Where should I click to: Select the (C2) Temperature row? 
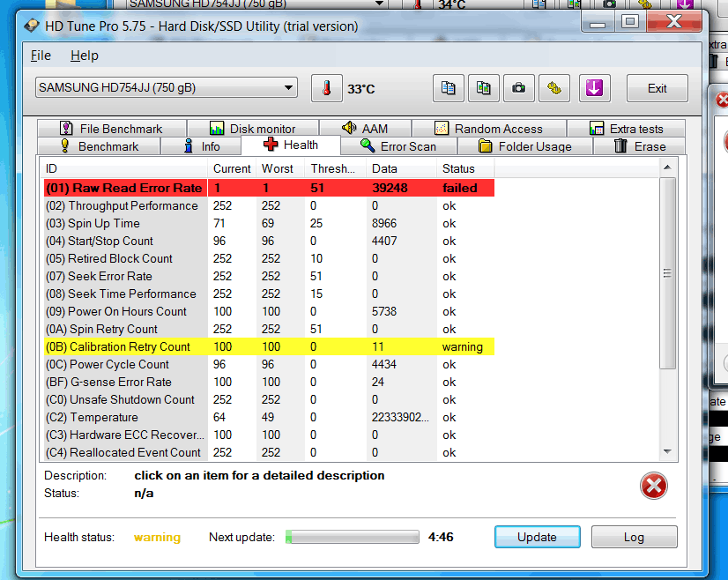coord(269,418)
